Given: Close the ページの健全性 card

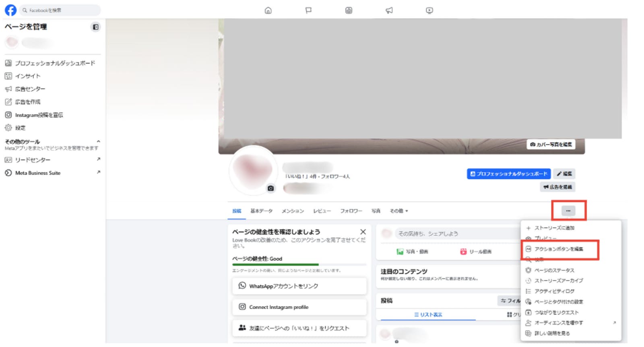Looking at the screenshot, I should click(x=363, y=232).
